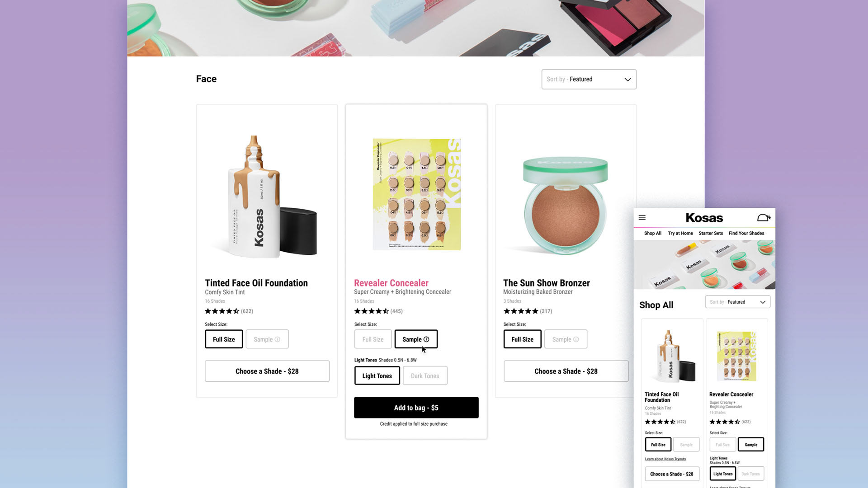Viewport: 868px width, 488px height.
Task: Click info icon on Sun Show Bronzer Sample button
Action: [x=576, y=339]
